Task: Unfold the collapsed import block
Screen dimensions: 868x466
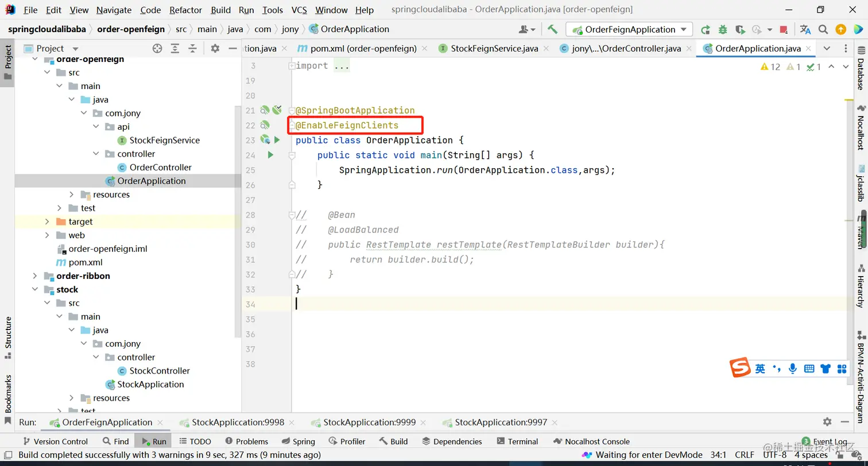Action: [x=292, y=66]
